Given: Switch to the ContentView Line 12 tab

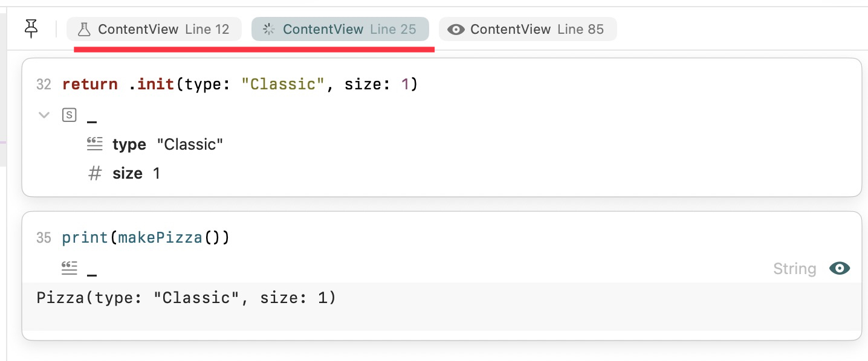Looking at the screenshot, I should coord(154,29).
